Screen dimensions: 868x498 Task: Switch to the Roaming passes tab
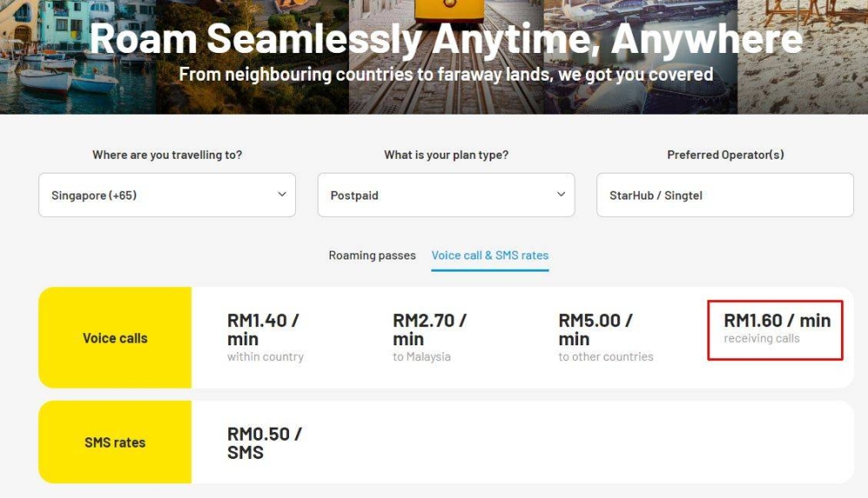click(x=372, y=256)
